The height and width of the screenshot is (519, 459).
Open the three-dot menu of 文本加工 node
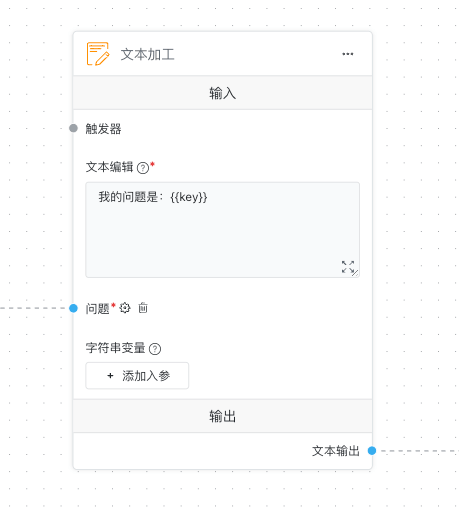348,54
